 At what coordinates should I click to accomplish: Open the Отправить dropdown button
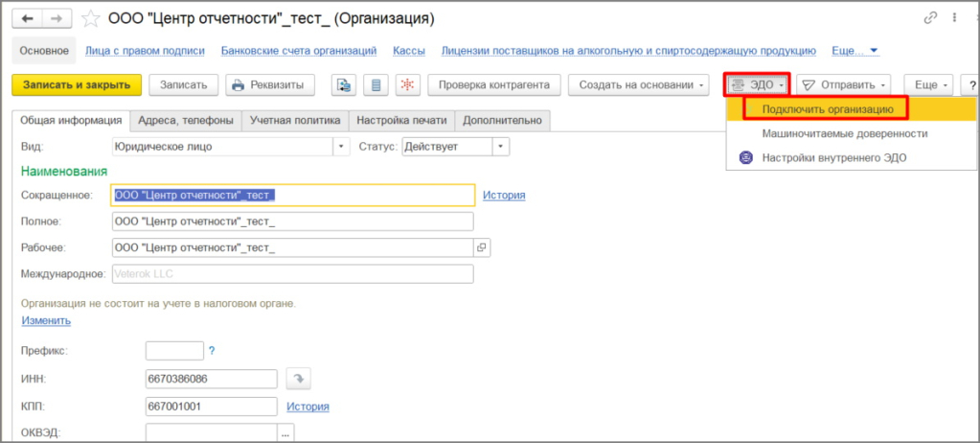tap(844, 85)
